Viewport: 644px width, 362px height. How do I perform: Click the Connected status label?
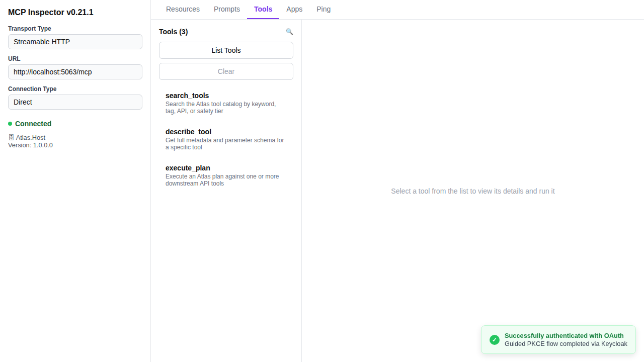click(x=33, y=124)
